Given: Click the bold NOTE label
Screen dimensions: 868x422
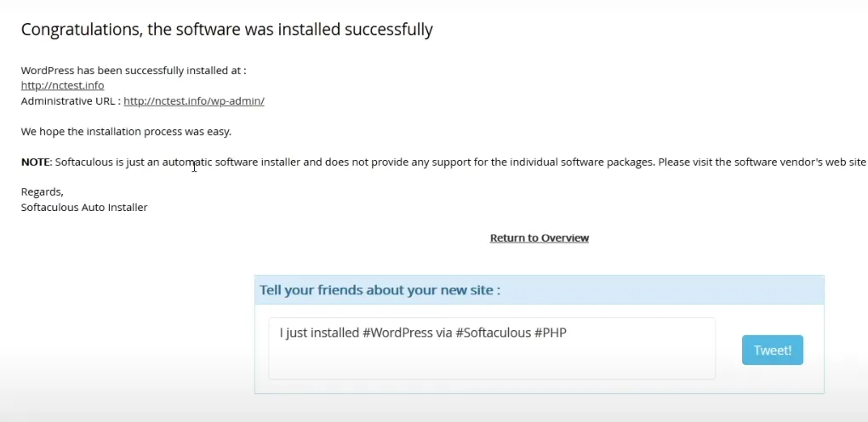Looking at the screenshot, I should (37, 162).
